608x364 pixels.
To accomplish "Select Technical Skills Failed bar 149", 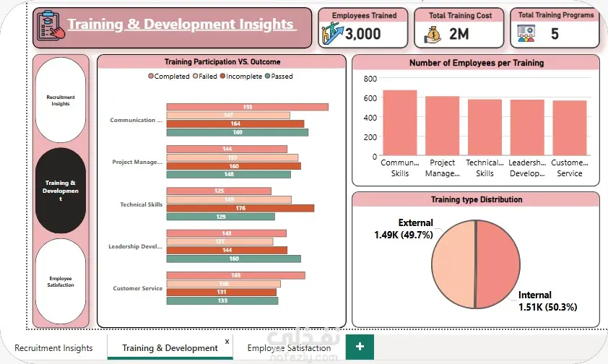I will (x=229, y=199).
